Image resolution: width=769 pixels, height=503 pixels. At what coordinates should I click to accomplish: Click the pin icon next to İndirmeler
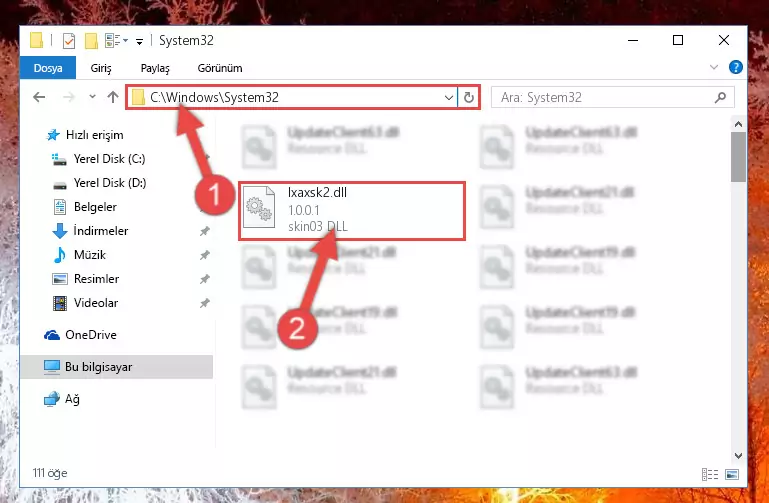click(205, 231)
